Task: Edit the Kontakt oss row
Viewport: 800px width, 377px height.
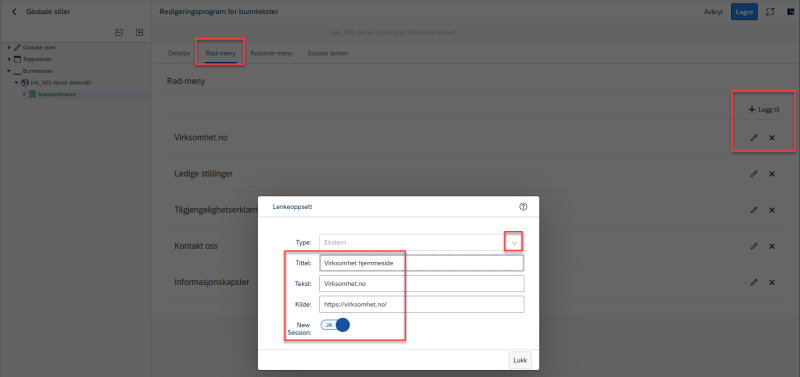Action: click(x=754, y=246)
